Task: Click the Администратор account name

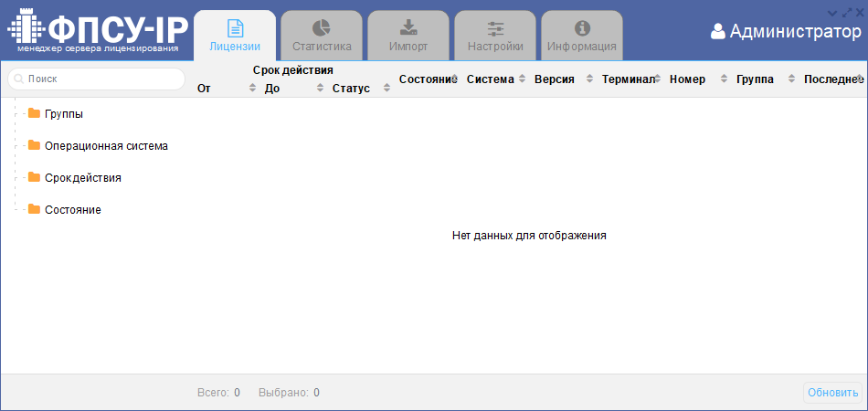Action: [x=795, y=32]
